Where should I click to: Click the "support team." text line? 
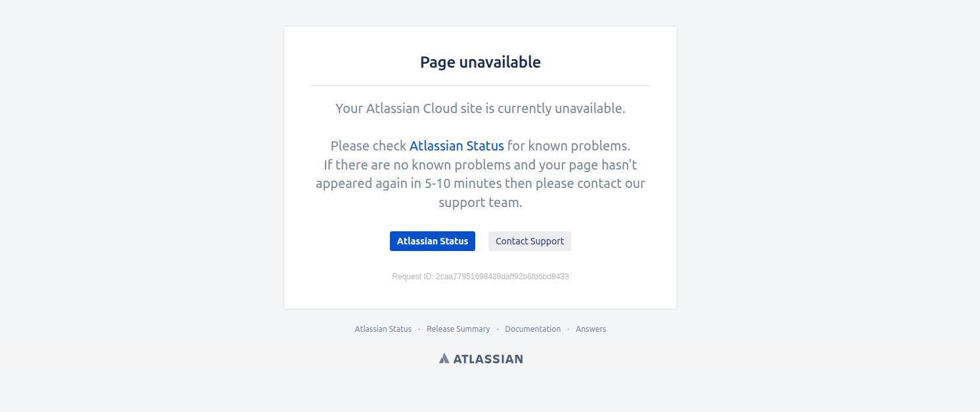click(x=480, y=202)
